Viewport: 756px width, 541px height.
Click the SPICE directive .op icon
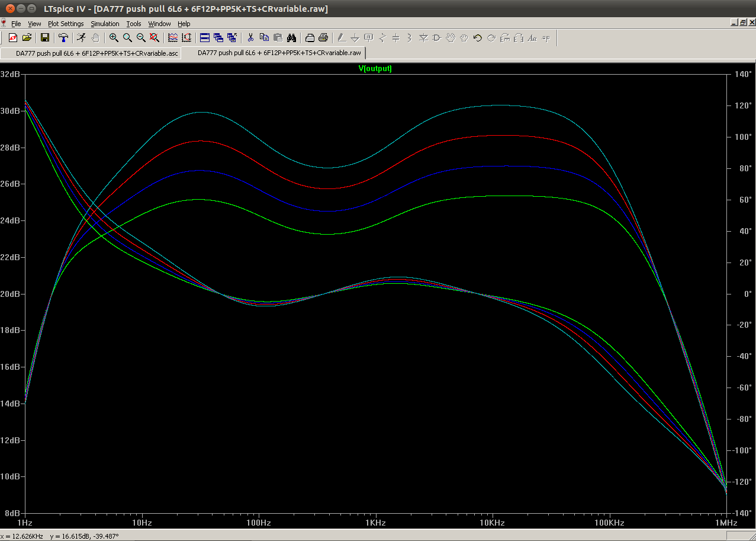click(546, 38)
